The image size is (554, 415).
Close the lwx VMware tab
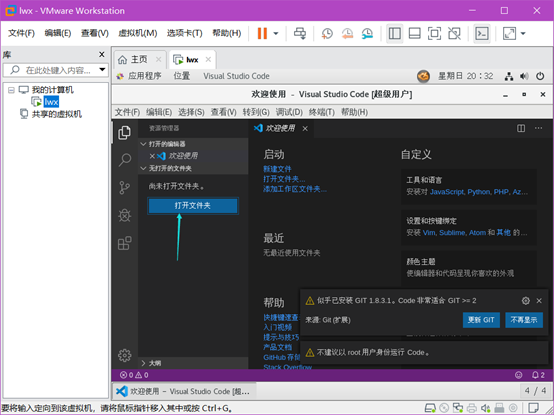[208, 59]
